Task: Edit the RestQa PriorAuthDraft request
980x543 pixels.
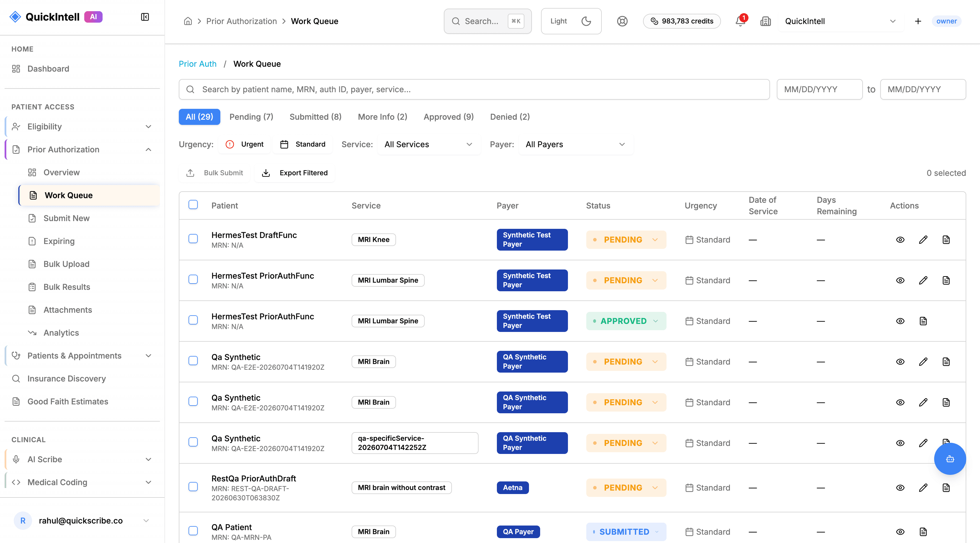Action: (923, 487)
